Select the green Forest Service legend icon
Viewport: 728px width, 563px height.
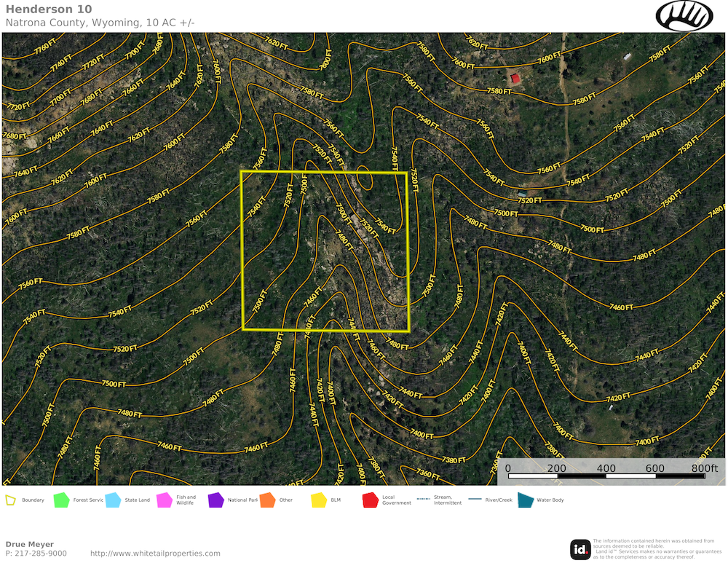tap(61, 500)
